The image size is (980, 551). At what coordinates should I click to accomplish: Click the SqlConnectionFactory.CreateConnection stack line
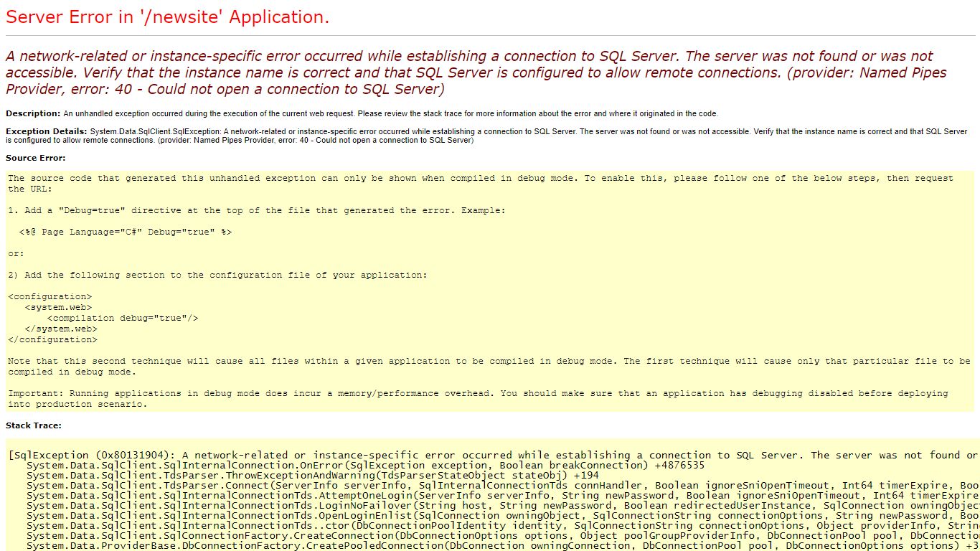[502, 535]
